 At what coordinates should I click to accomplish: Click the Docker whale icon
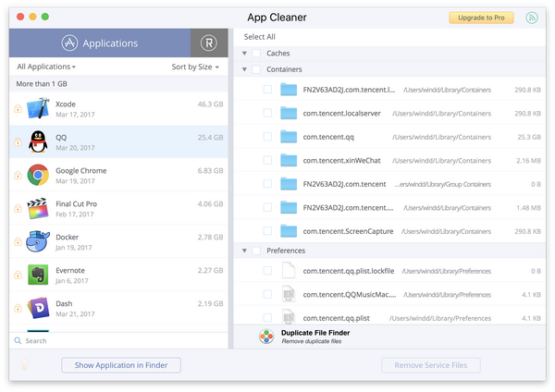click(x=38, y=241)
